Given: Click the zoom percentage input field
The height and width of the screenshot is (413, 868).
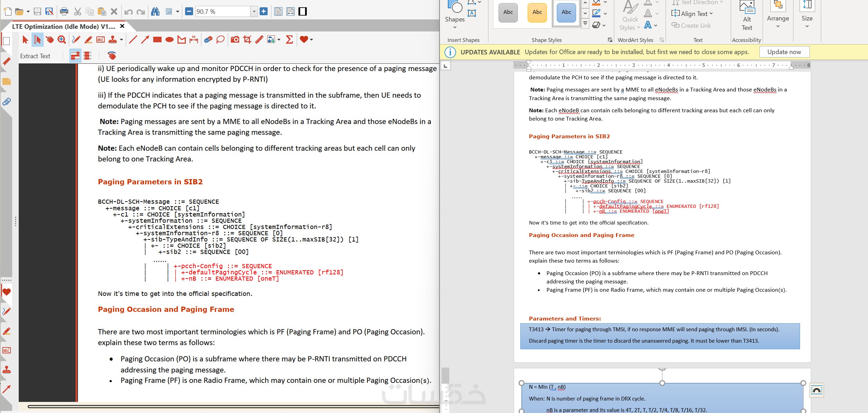Looking at the screenshot, I should [223, 12].
